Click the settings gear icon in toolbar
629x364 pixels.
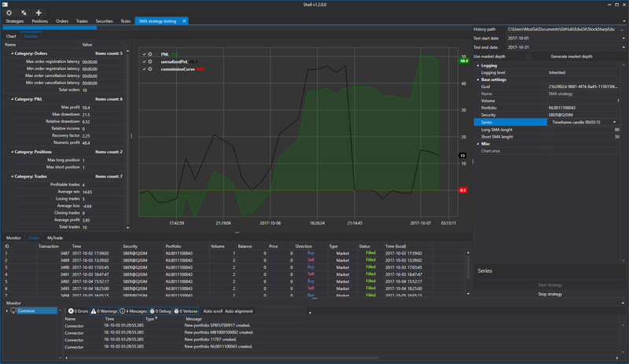(9, 13)
